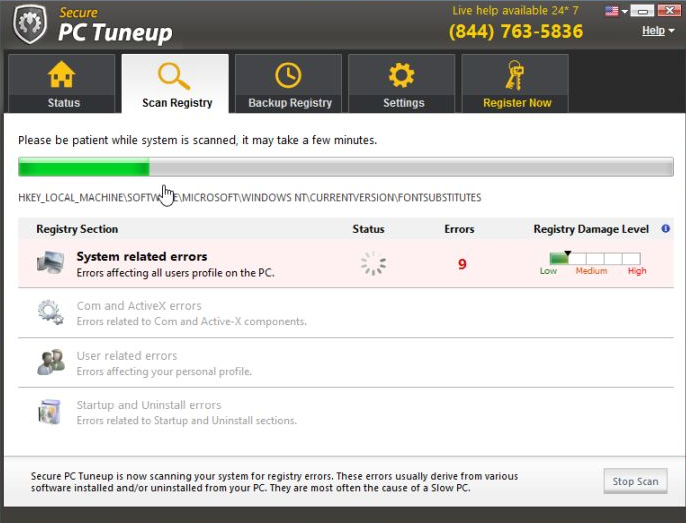This screenshot has width=692, height=523.
Task: Click the red error count 9
Action: [462, 264]
